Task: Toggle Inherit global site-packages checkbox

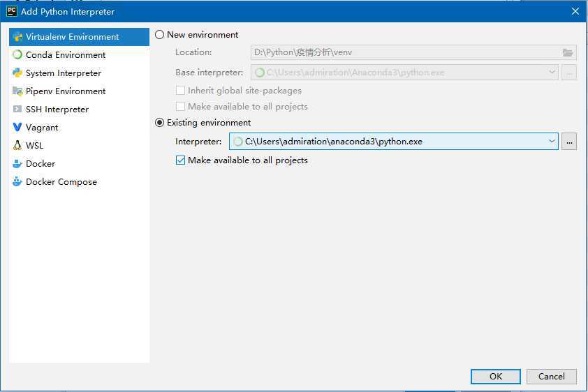Action: coord(180,91)
